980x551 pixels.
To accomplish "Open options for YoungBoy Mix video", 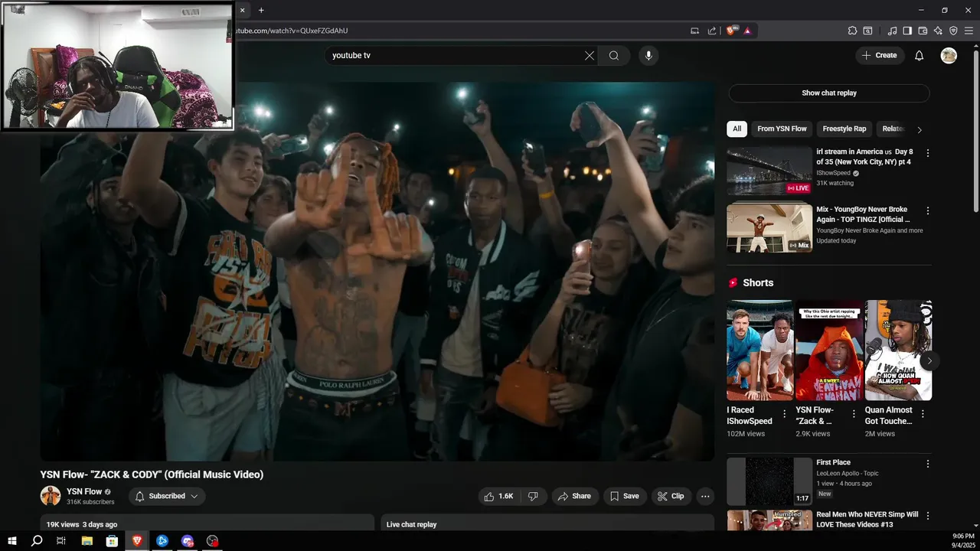I will click(928, 210).
